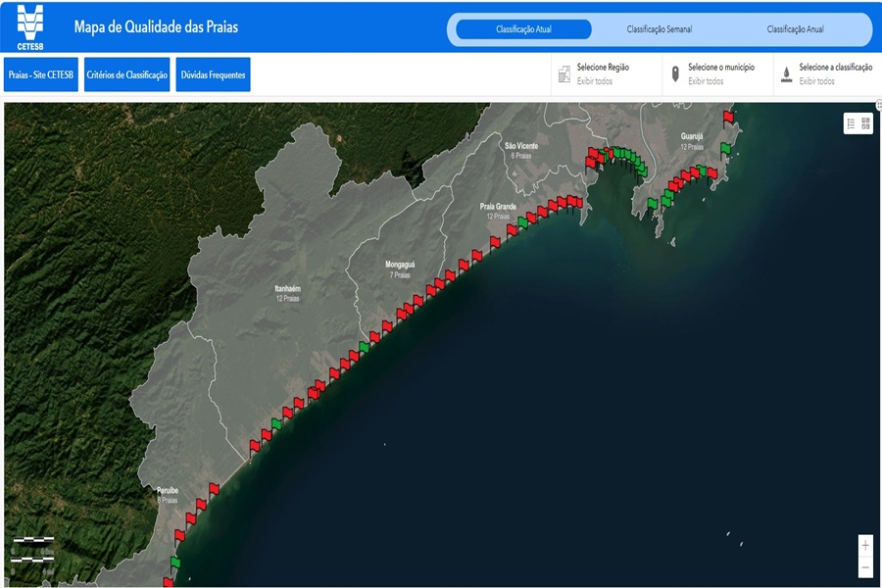Switch to the Classificação Atual tab

pos(523,29)
